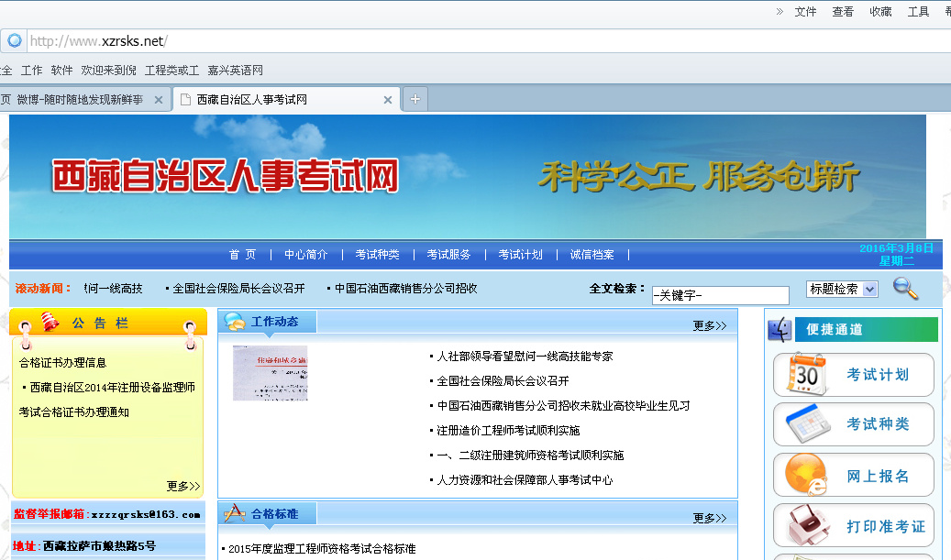Close the 西藏自治区人事考试网 tab
Viewport: 951px width, 560px height.
(388, 100)
